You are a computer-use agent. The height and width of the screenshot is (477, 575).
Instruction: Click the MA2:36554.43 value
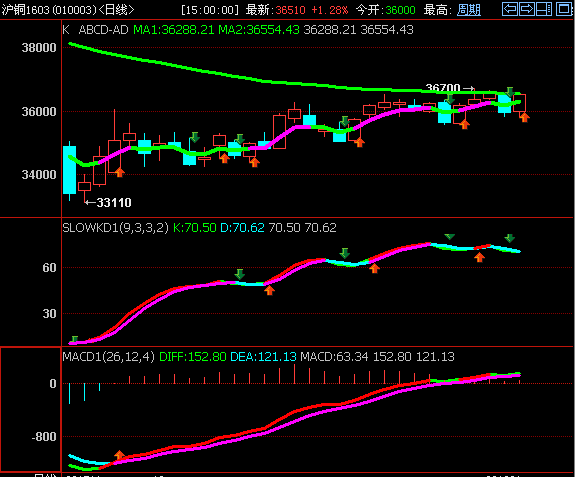tap(259, 30)
